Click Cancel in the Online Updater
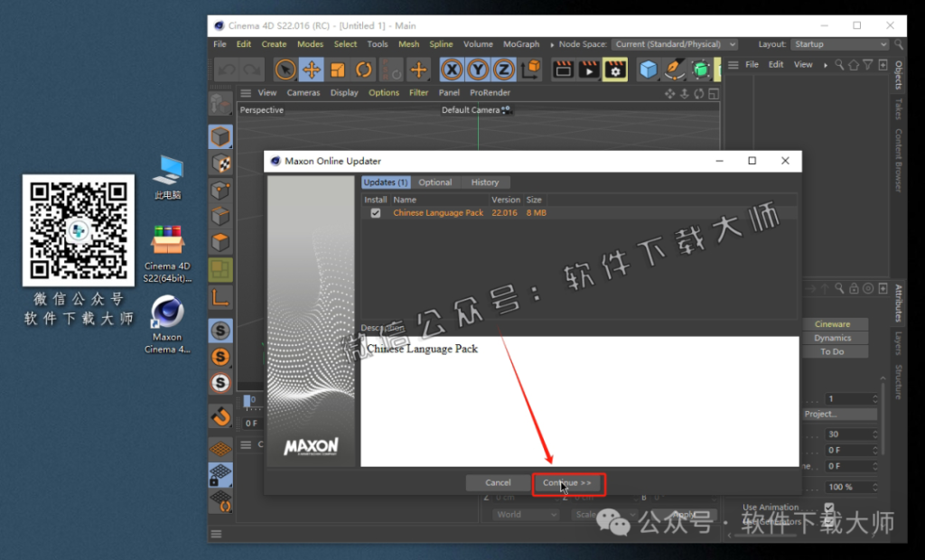The width and height of the screenshot is (925, 560). coord(498,483)
